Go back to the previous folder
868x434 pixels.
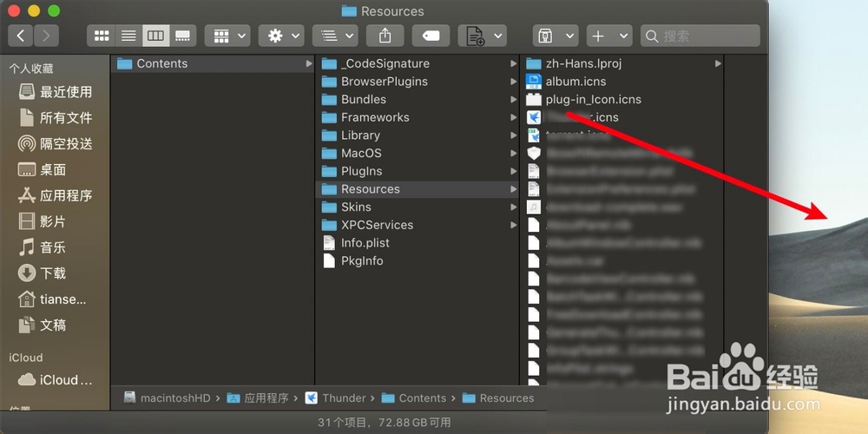[x=21, y=36]
